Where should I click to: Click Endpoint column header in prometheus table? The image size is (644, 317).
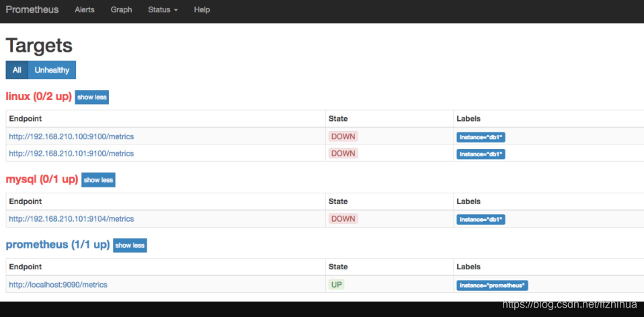tap(26, 267)
